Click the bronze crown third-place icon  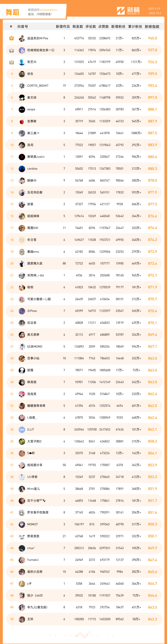[x=11, y=62]
